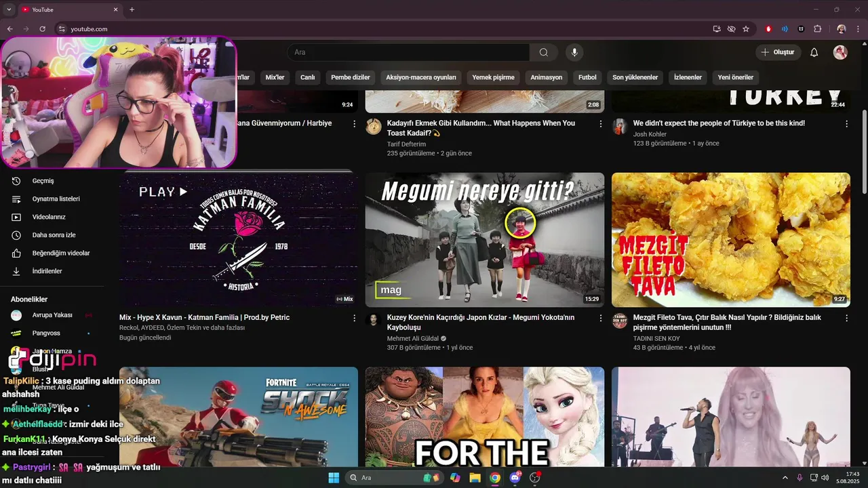Select the Yeni öneriler chip

[x=736, y=77]
